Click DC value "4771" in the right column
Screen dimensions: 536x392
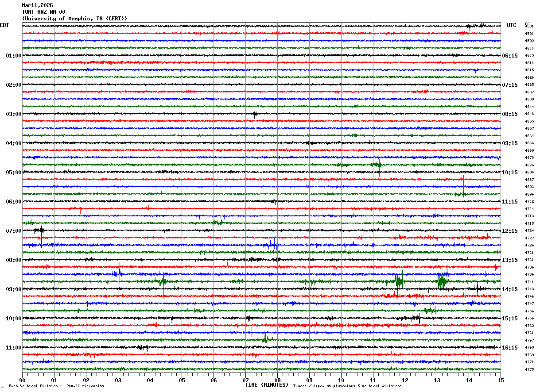pyautogui.click(x=529, y=362)
